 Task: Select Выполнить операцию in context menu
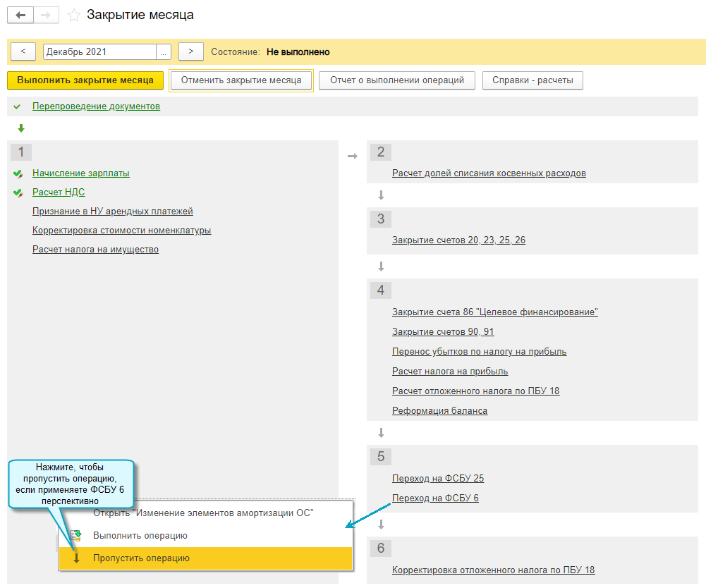coord(205,536)
